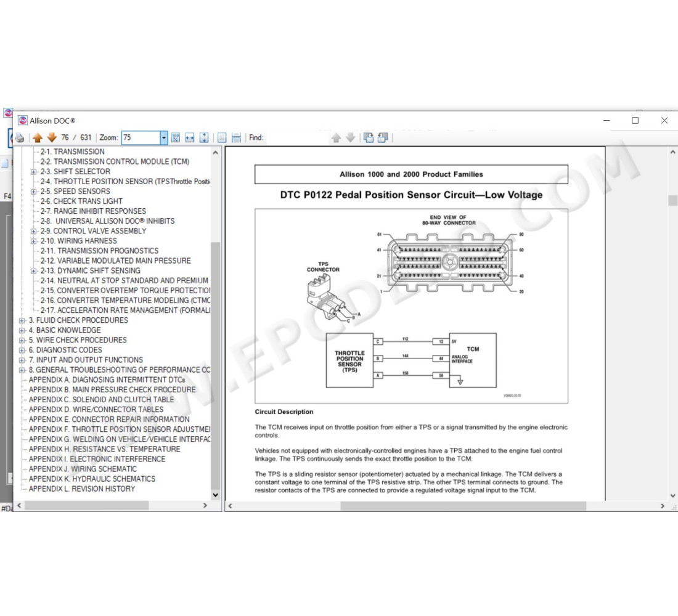Screen dimensions: 678x616
Task: Select APPENDIX H. RESISTANCE VS. TEMPERATURE
Action: tap(105, 450)
